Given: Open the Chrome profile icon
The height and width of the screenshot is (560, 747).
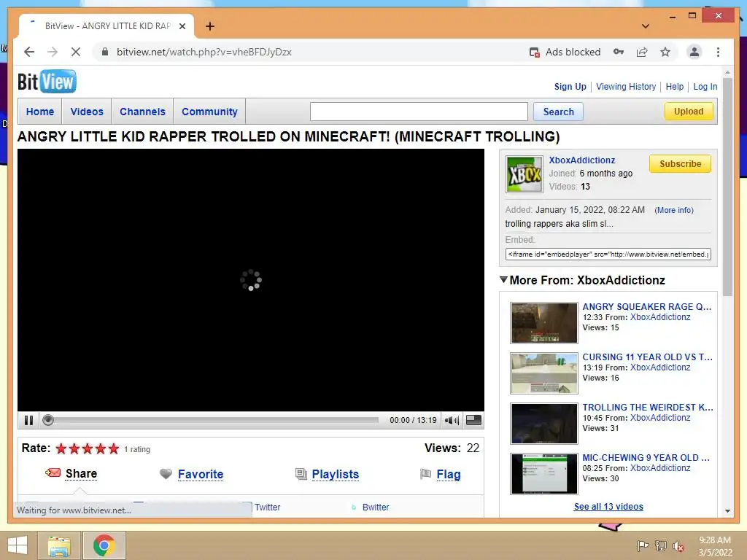Looking at the screenshot, I should click(694, 52).
